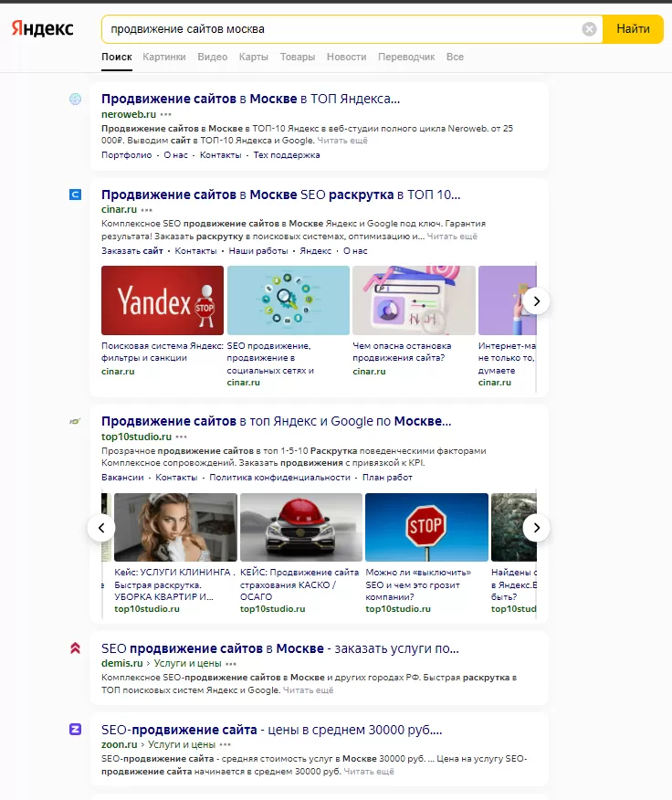Expand 'Читать ещё' in demis.ru snippet
Image resolution: width=672 pixels, height=800 pixels.
(x=310, y=690)
